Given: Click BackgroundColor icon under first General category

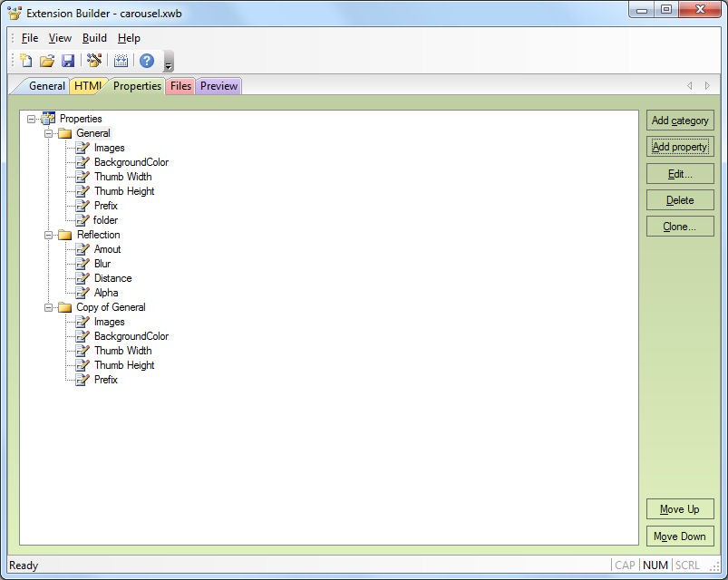Looking at the screenshot, I should 83,162.
